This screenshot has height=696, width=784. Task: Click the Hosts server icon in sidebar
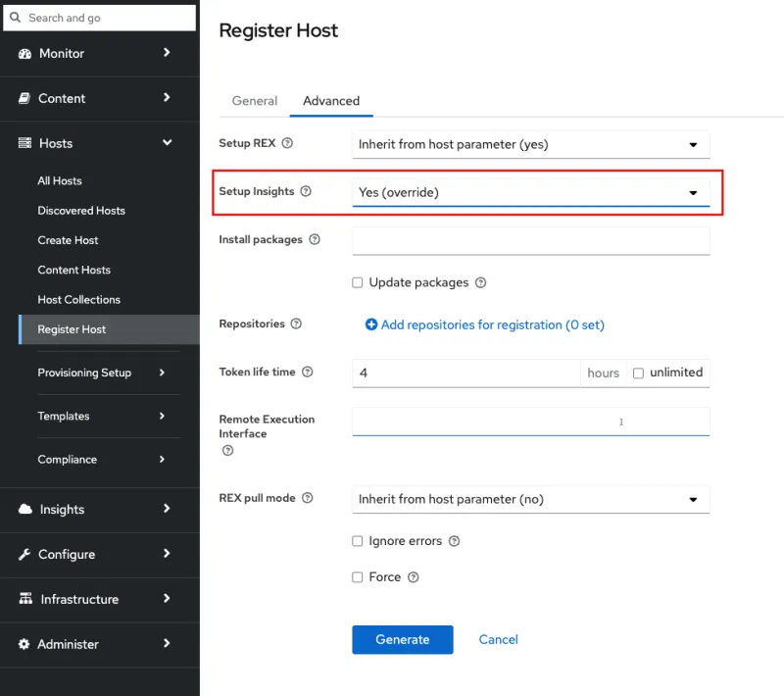[24, 143]
